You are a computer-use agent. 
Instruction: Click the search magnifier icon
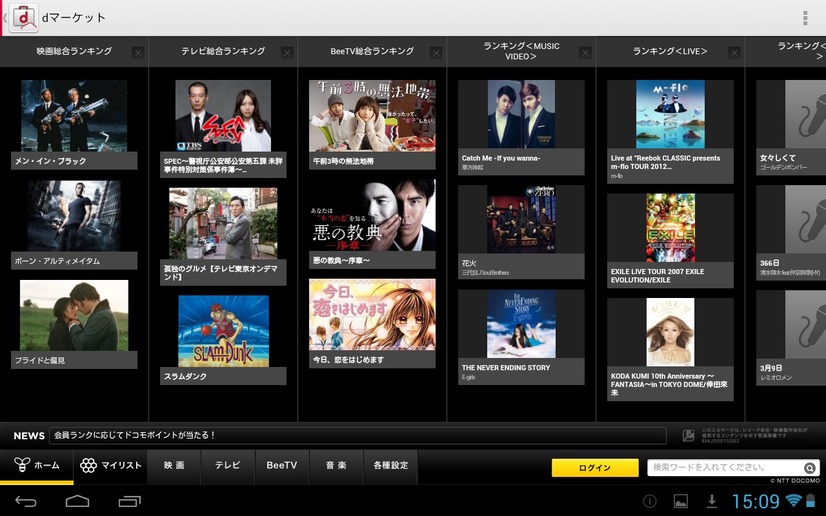810,468
